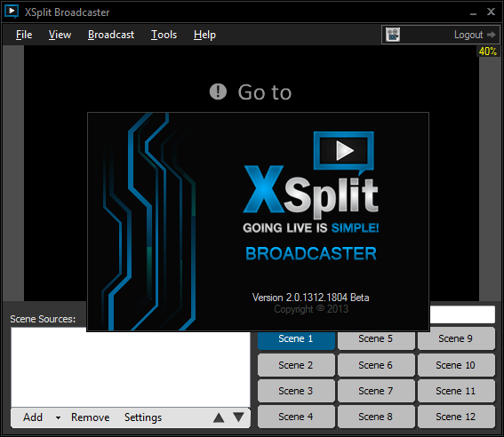The image size is (504, 437).
Task: Open the Broadcast menu
Action: point(111,35)
